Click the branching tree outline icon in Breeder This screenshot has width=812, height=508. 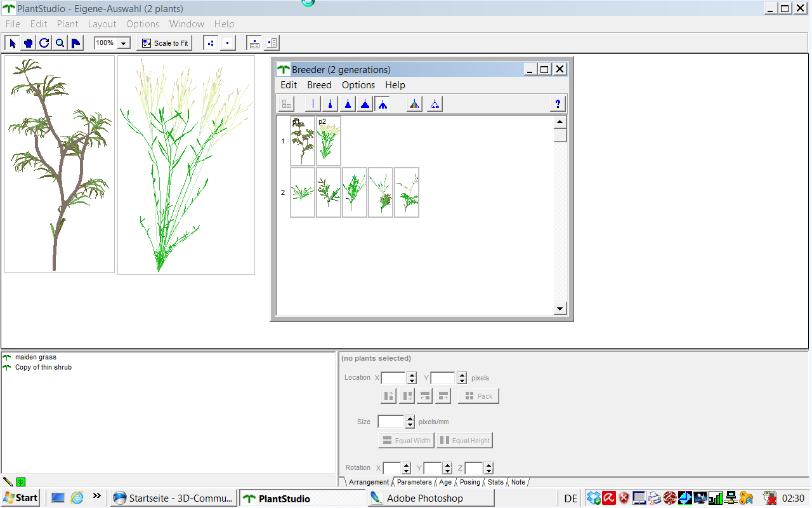(435, 104)
